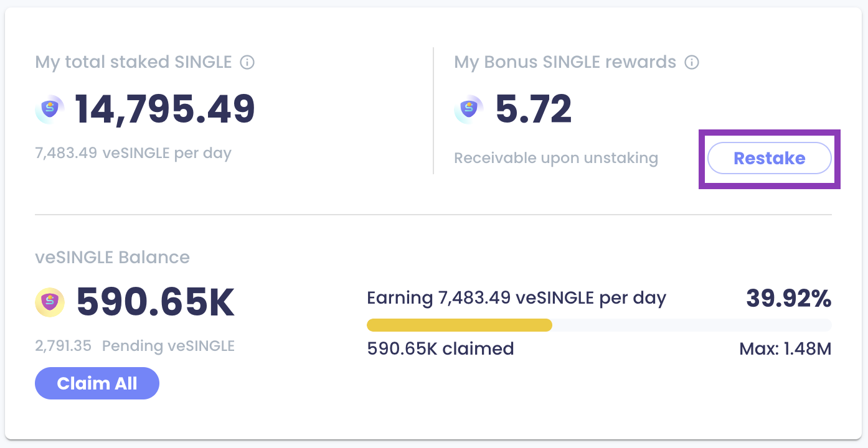Click the 'My total staked SINGLE' heading

(133, 62)
